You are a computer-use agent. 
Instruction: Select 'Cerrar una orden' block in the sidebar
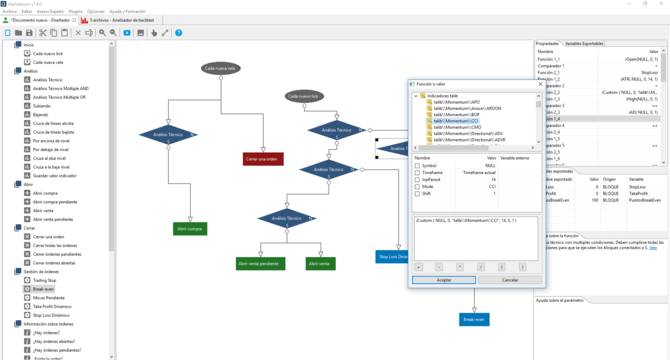click(48, 237)
